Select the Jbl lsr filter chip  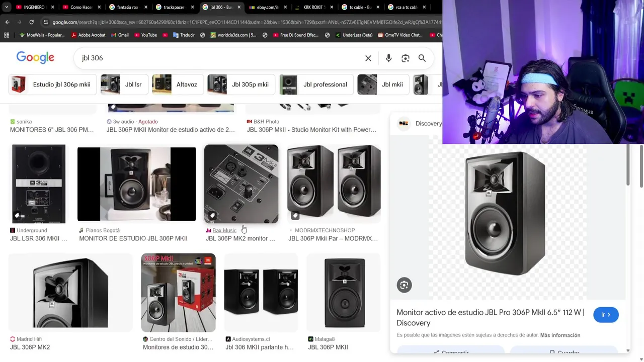[x=123, y=84]
